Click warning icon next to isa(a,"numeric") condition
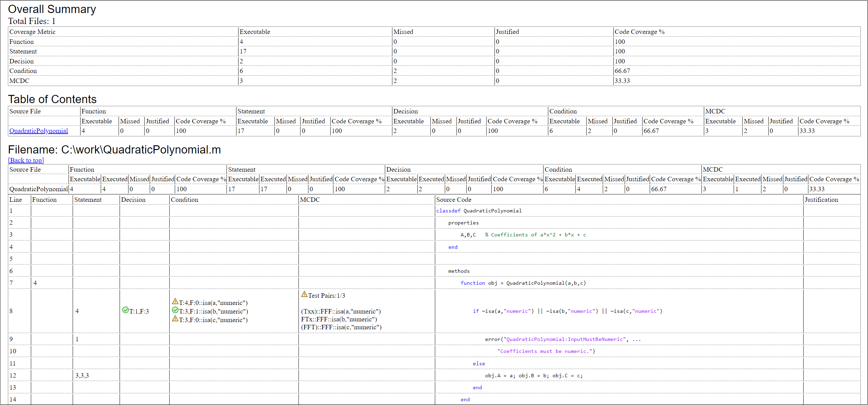The image size is (868, 405). pyautogui.click(x=175, y=302)
